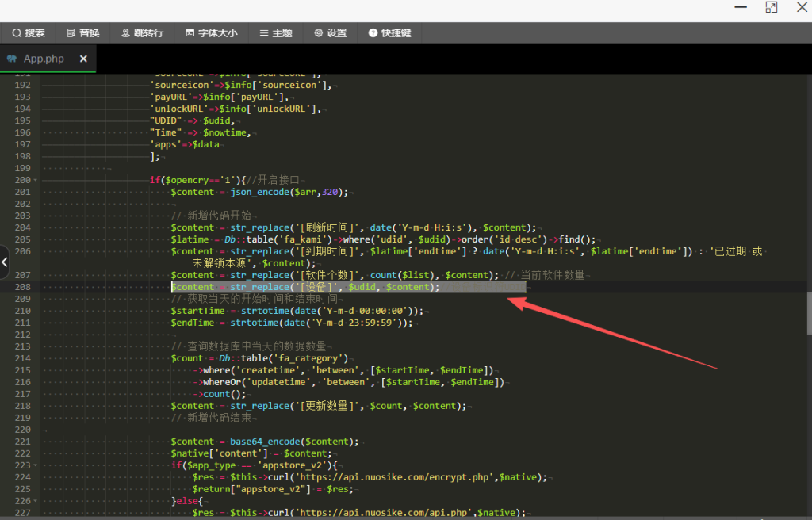
Task: Expand the left sidebar with arrow handle
Action: [x=5, y=261]
